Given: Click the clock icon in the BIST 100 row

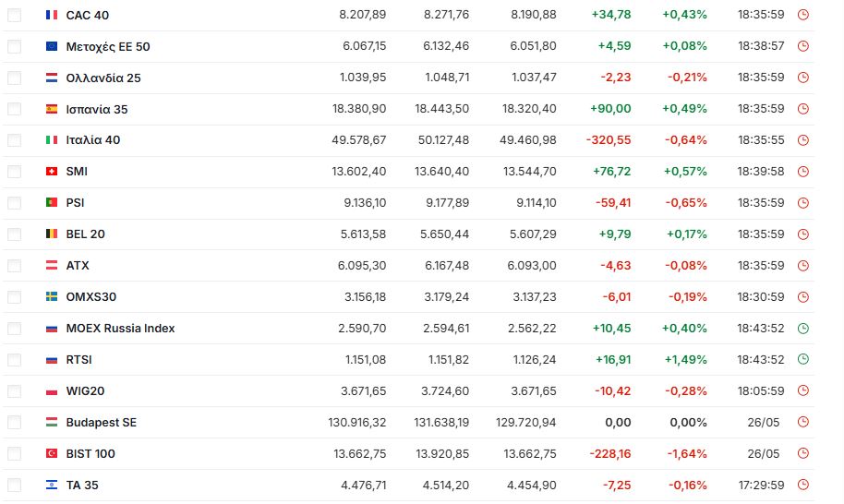Looking at the screenshot, I should pyautogui.click(x=802, y=453).
